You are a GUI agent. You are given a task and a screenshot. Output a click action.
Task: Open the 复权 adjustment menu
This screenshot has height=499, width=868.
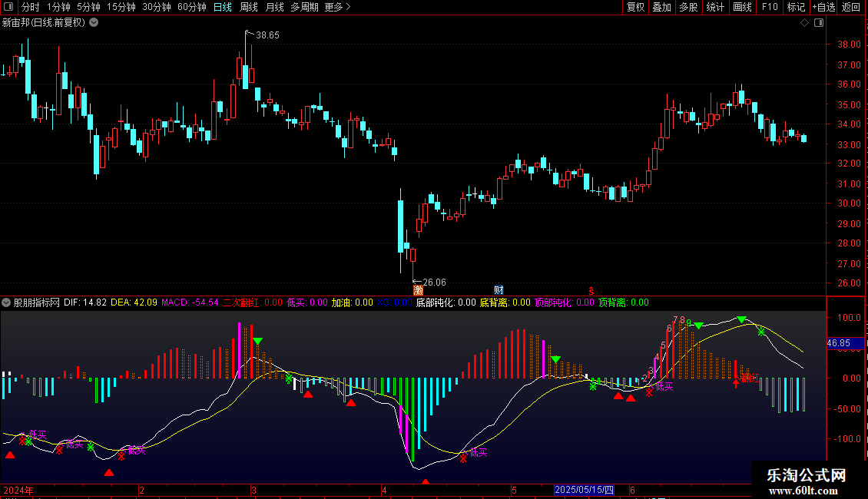tap(635, 7)
